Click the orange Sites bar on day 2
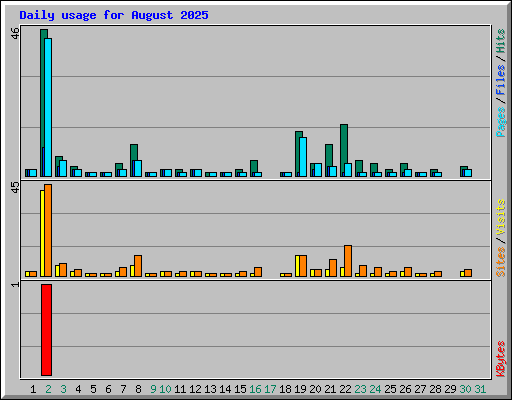Screen dimensions: 512x400 [48, 230]
